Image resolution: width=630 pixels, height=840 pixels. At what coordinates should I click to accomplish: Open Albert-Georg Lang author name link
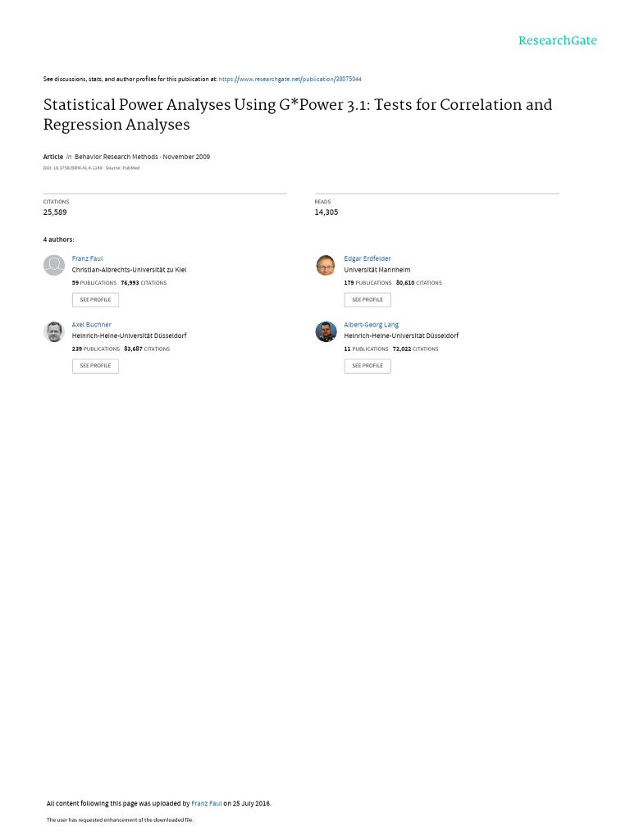pos(372,325)
